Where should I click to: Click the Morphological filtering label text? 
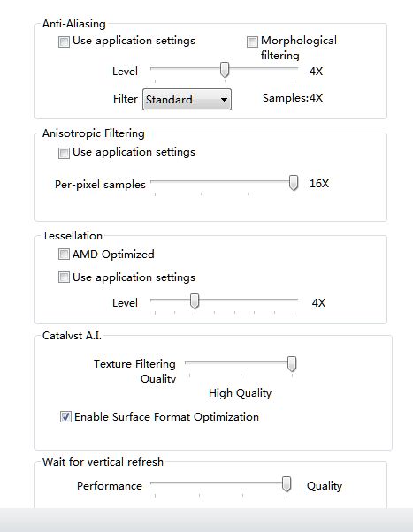click(x=299, y=48)
